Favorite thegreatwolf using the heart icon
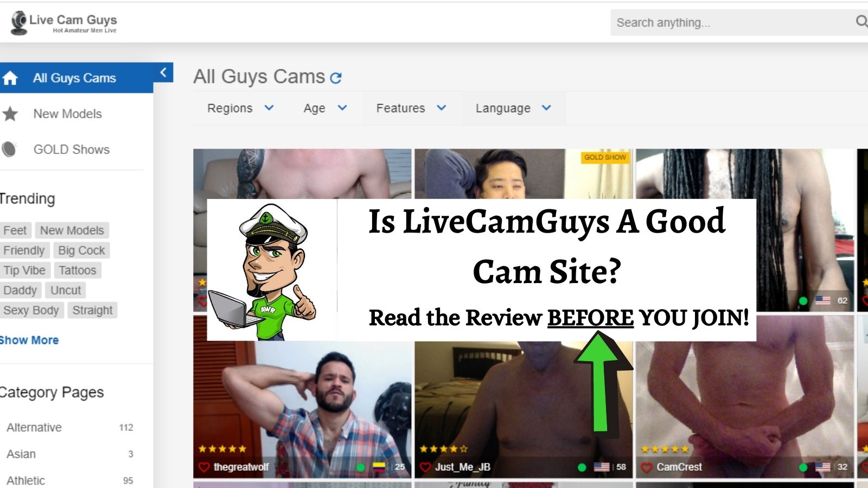 point(204,467)
